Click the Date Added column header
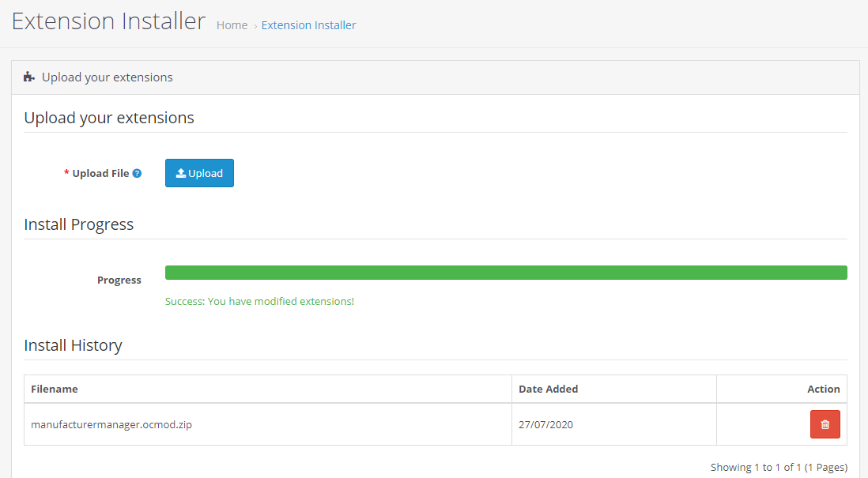868x478 pixels. [614, 389]
